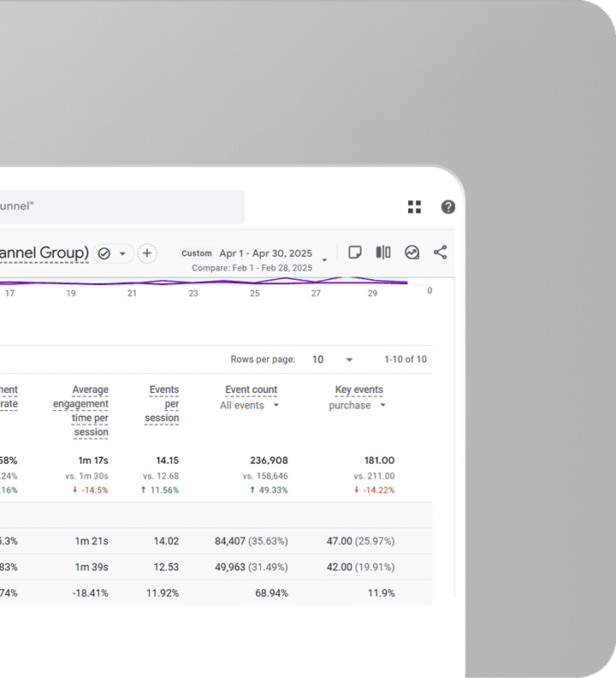
Task: Sort by Key events column header
Action: point(358,390)
